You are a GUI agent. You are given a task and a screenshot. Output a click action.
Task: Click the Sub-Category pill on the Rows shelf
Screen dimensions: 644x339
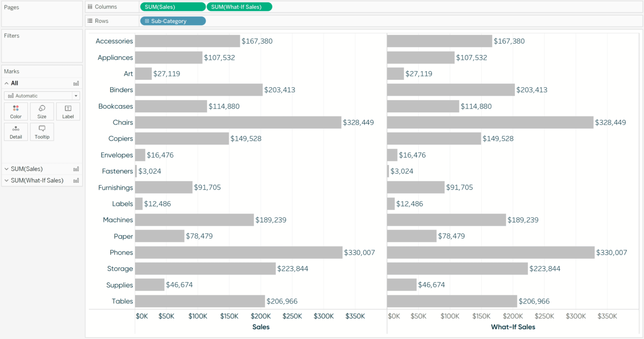pos(173,21)
